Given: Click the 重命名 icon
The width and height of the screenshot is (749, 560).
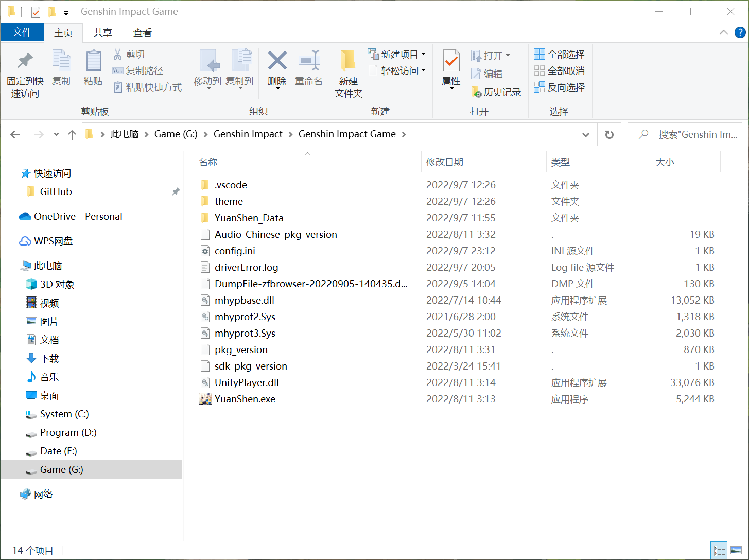Looking at the screenshot, I should (x=309, y=61).
